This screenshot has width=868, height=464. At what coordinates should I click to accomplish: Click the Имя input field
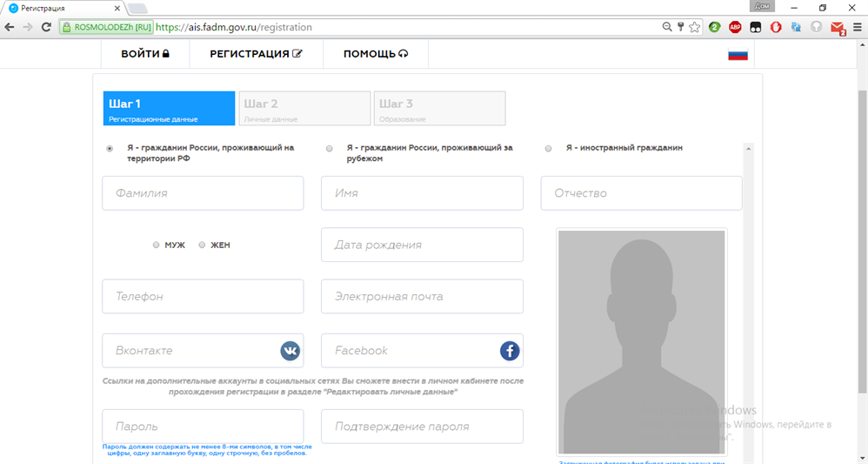(423, 193)
